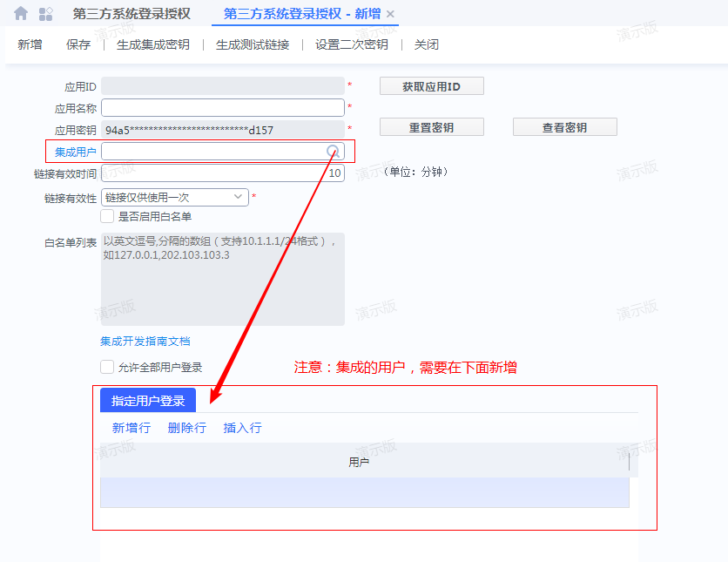Screen dimensions: 728x562
Task: Open the 集成开发指南文档 link
Action: tap(145, 342)
